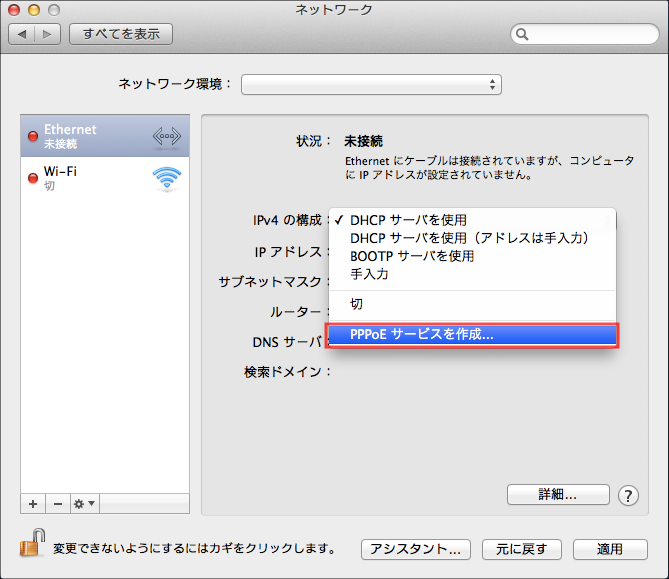The height and width of the screenshot is (579, 669).
Task: Choose DHCP サーバを使用 (アドレスは手入力) option
Action: tap(472, 238)
